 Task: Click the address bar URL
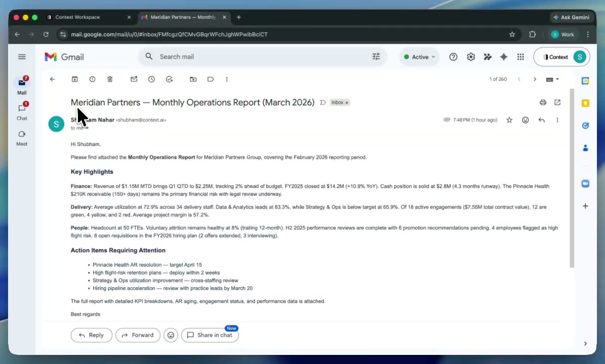point(169,34)
